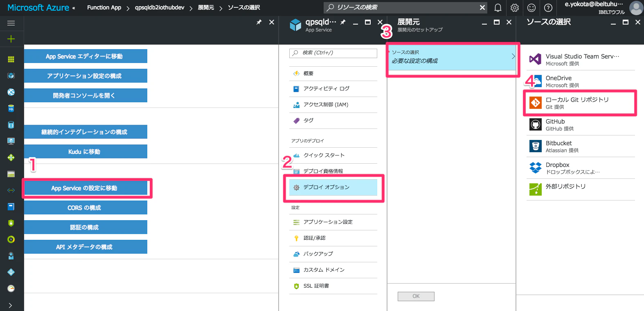
Task: Pin the Function App blade
Action: 259,22
